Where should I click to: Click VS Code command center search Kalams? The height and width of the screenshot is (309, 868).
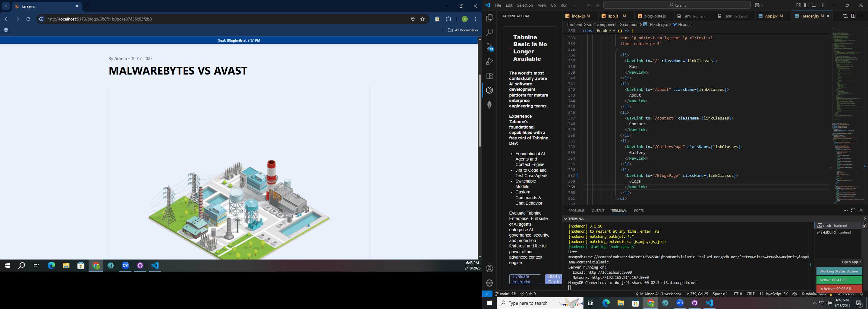(677, 5)
